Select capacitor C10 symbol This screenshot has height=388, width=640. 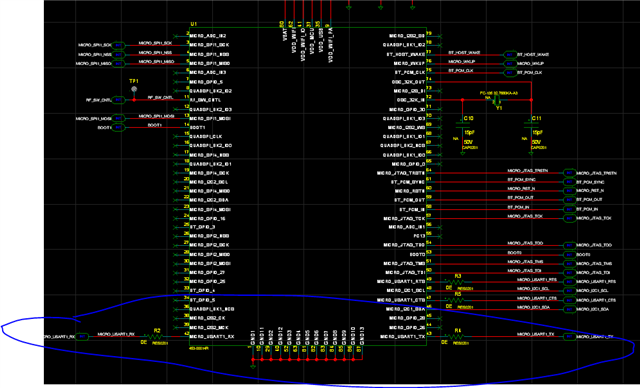point(462,125)
